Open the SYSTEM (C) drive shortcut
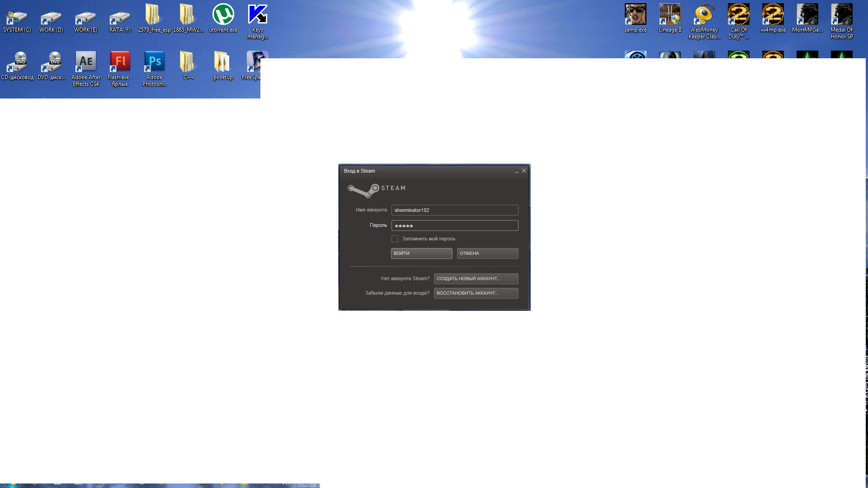This screenshot has height=488, width=868. (x=17, y=19)
